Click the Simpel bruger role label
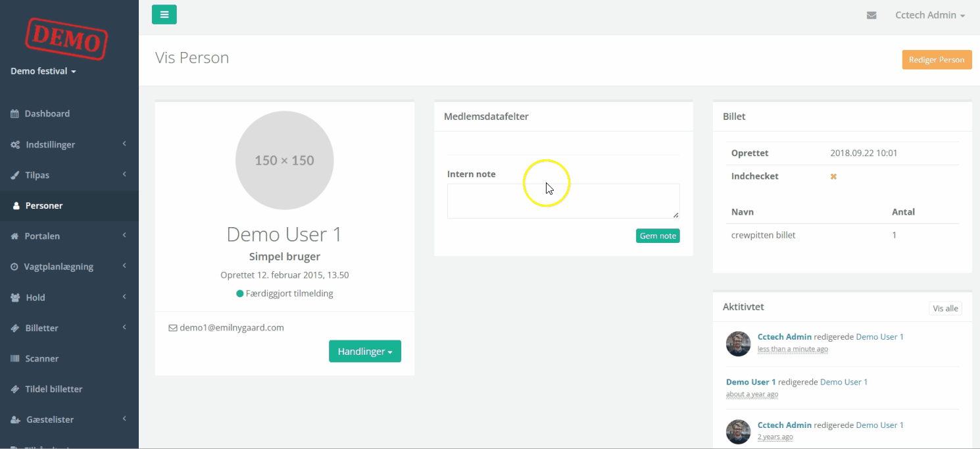 [285, 257]
